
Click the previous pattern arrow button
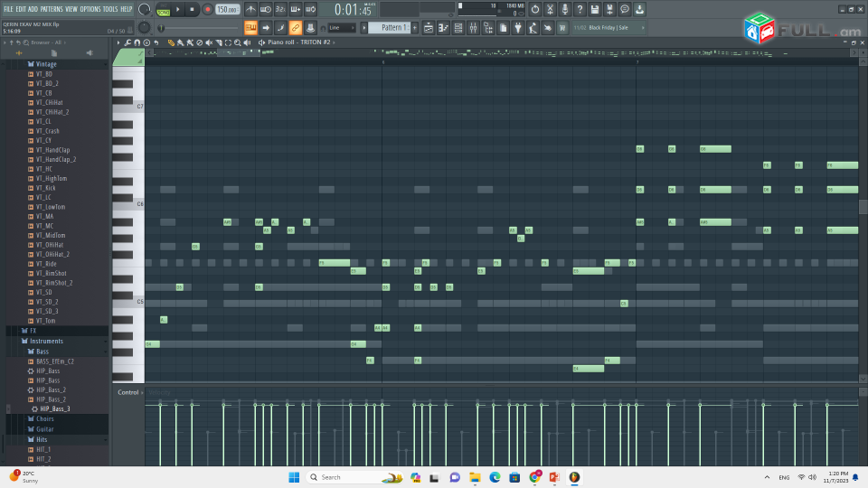coord(364,28)
